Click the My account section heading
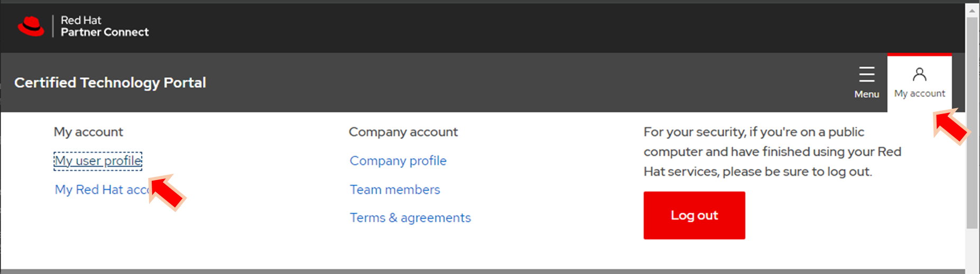Screen dimensions: 980x274 click(88, 132)
